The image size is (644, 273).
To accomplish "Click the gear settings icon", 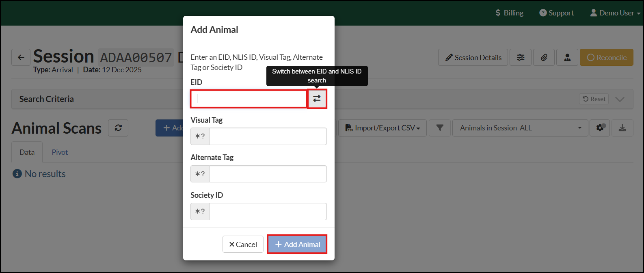I will (x=600, y=128).
